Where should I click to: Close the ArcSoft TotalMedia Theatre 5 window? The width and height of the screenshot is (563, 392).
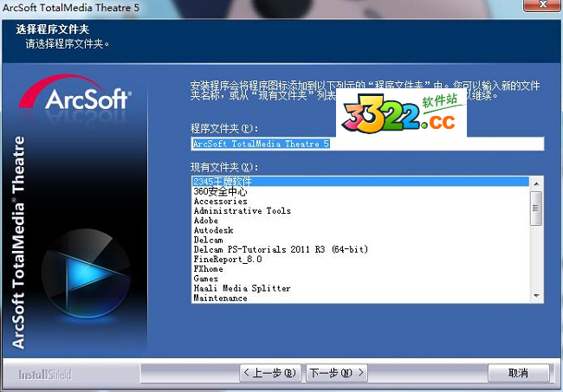click(542, 5)
